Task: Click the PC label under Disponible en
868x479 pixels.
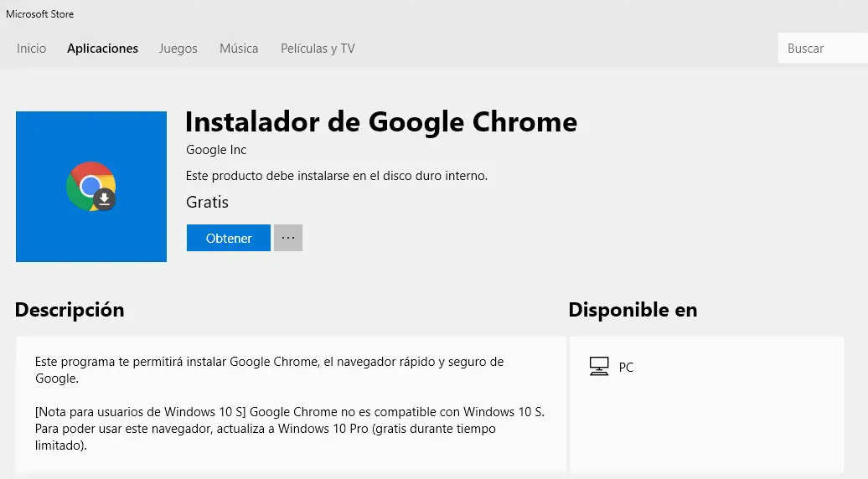Action: (x=626, y=368)
